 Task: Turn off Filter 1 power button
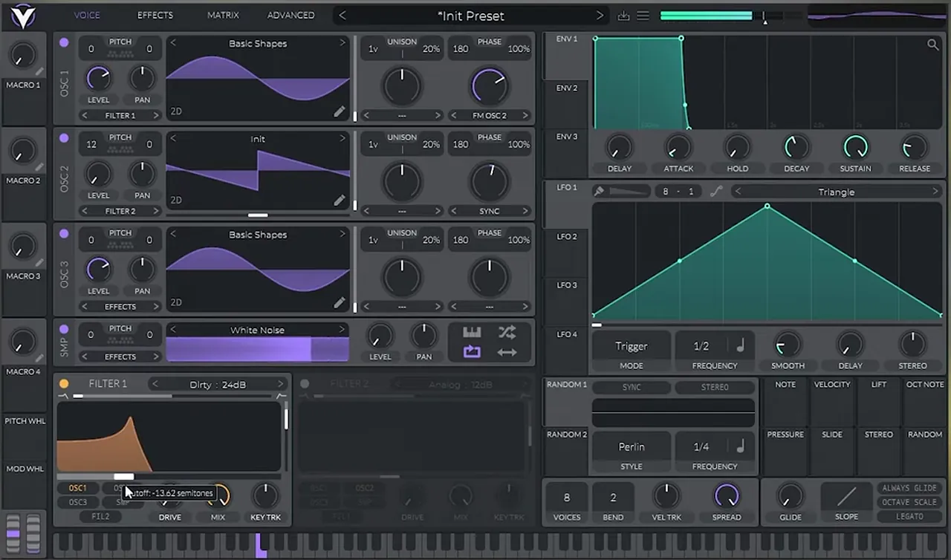64,384
